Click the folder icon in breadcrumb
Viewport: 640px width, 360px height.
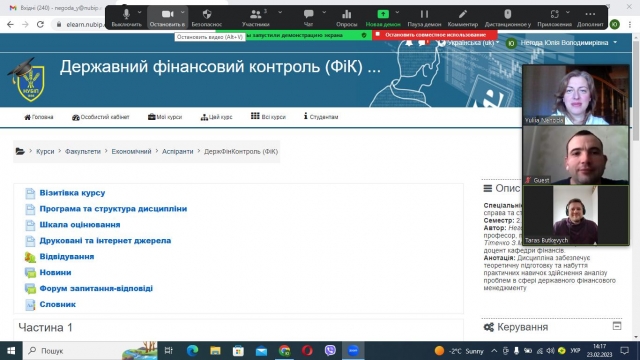20,151
